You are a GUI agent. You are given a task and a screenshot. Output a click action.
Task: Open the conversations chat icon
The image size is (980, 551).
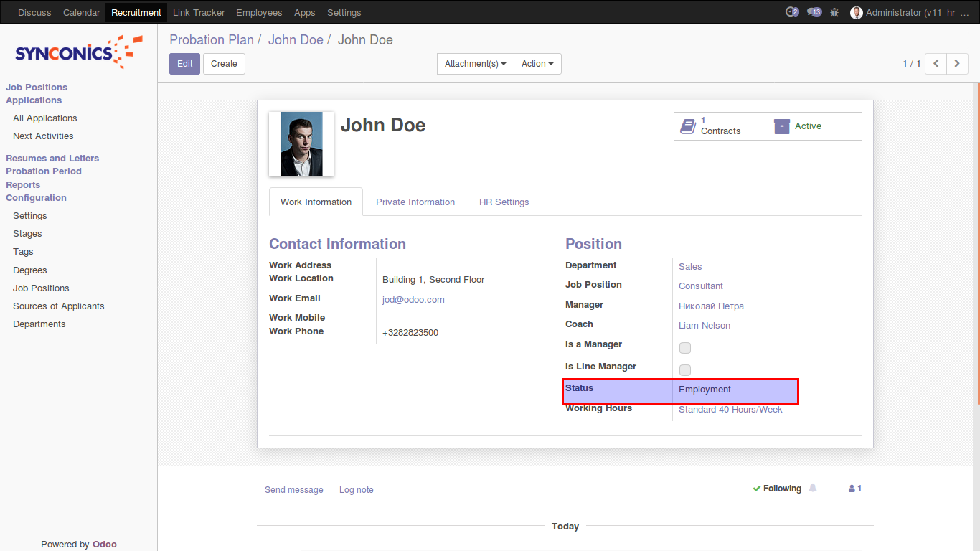click(814, 12)
